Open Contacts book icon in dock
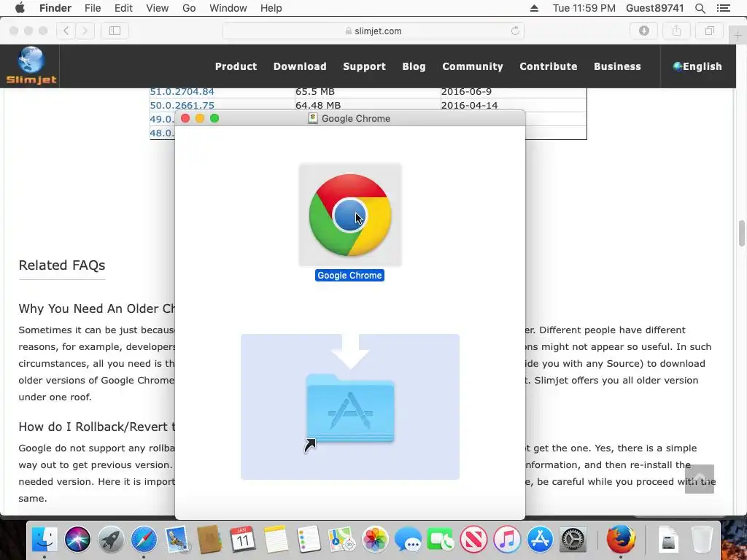Viewport: 747px width, 560px height. (209, 540)
